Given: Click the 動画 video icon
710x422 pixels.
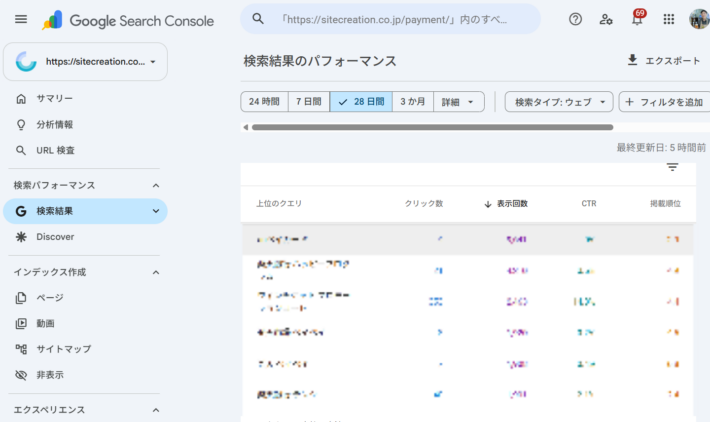Looking at the screenshot, I should (x=21, y=323).
